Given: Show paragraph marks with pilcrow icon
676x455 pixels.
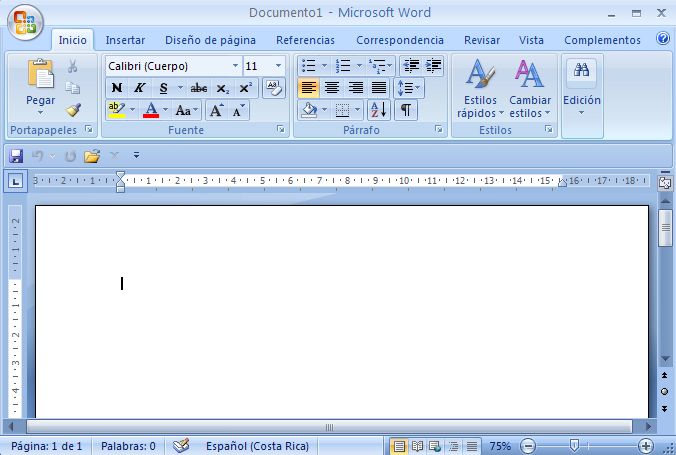Looking at the screenshot, I should [406, 110].
